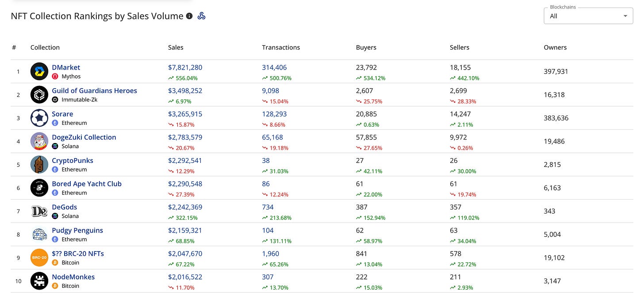Open the Guild of Guardians Heroes link

95,90
